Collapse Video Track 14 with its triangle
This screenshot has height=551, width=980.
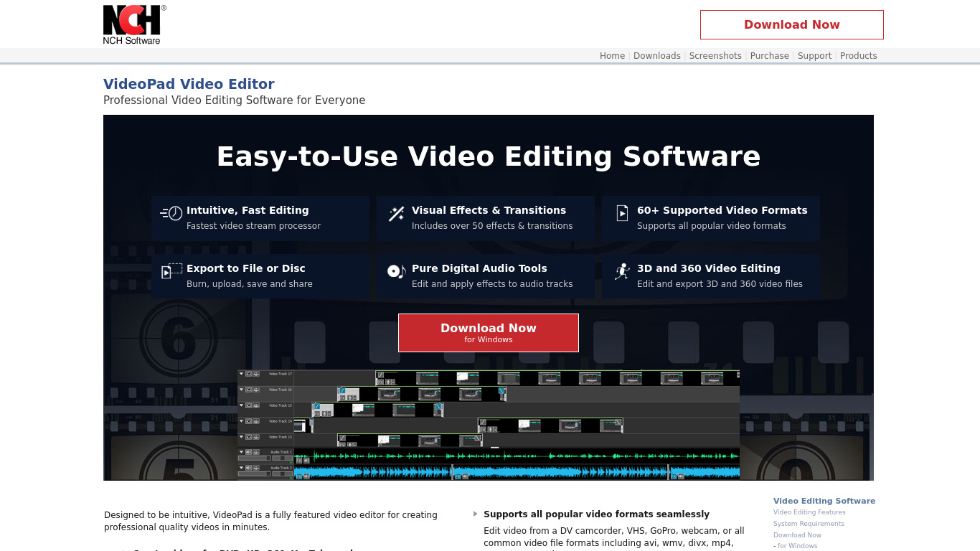tap(241, 421)
